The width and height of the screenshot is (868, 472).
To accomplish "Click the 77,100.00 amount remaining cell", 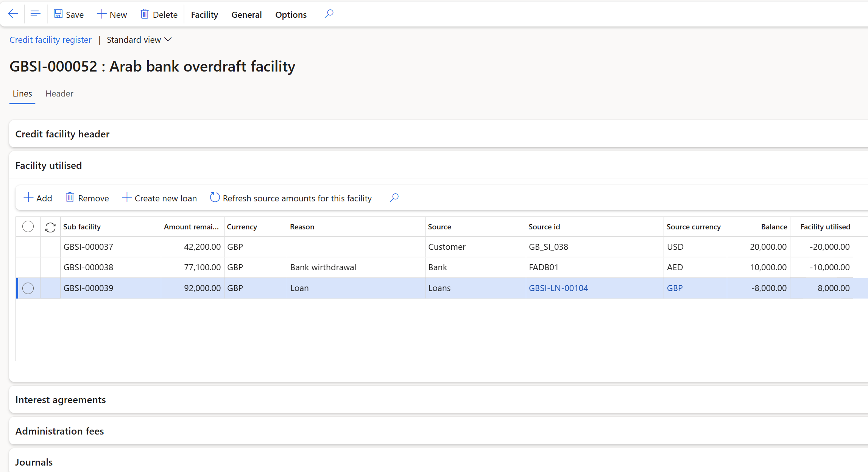I will pos(193,267).
